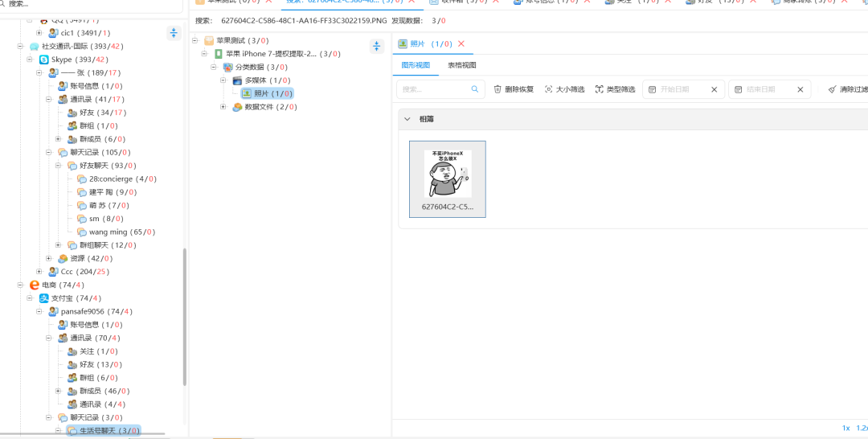Click the collapse-all icon in left tree panel

tap(174, 33)
